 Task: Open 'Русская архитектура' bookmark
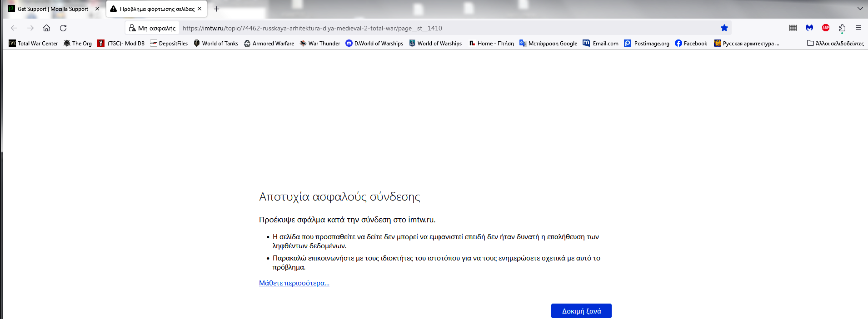pyautogui.click(x=747, y=44)
